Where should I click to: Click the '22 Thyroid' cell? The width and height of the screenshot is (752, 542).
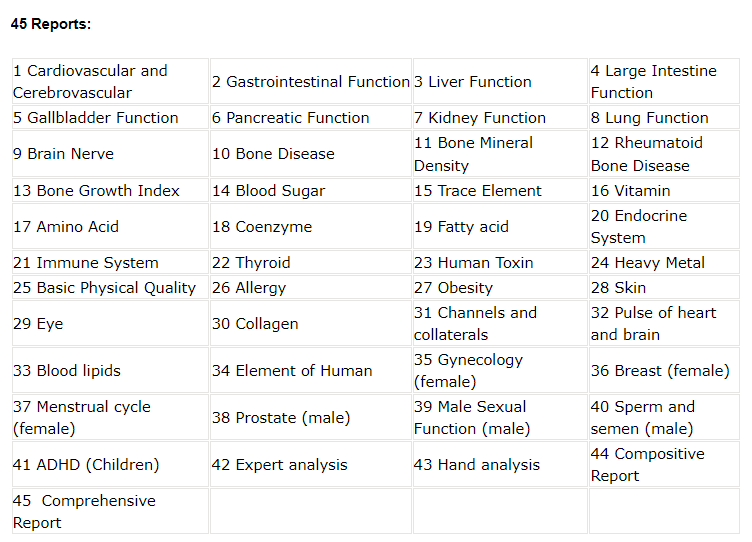tap(311, 262)
